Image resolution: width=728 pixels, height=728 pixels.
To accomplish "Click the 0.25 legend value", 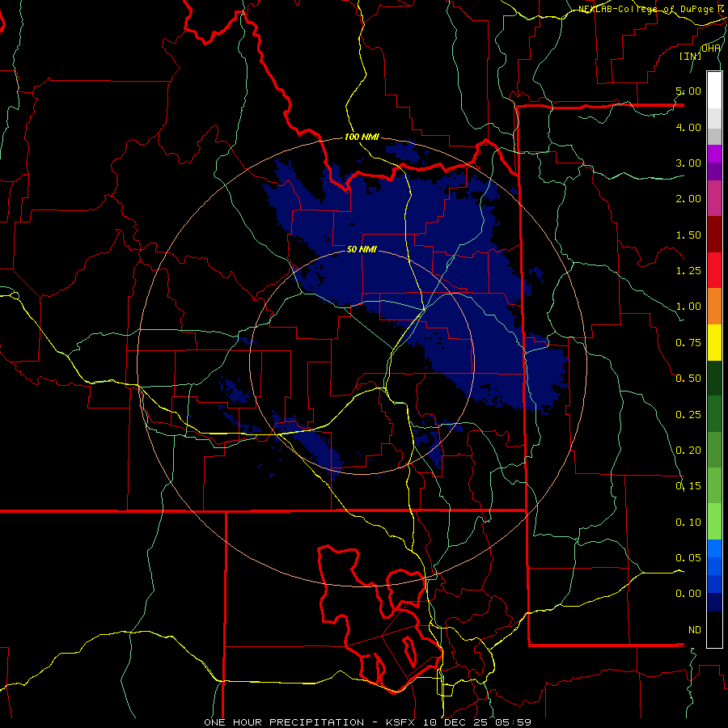I will point(688,414).
